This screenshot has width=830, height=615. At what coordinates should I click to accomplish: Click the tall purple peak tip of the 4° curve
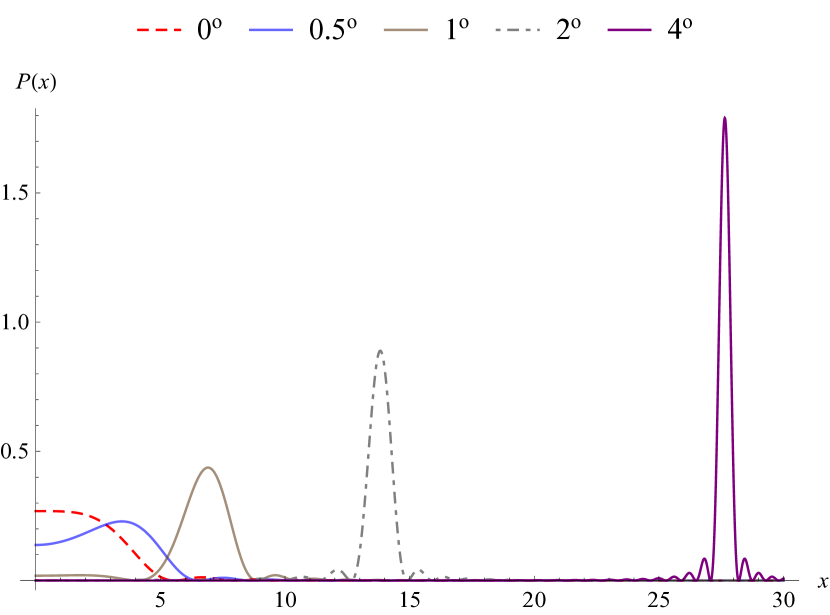[x=725, y=118]
